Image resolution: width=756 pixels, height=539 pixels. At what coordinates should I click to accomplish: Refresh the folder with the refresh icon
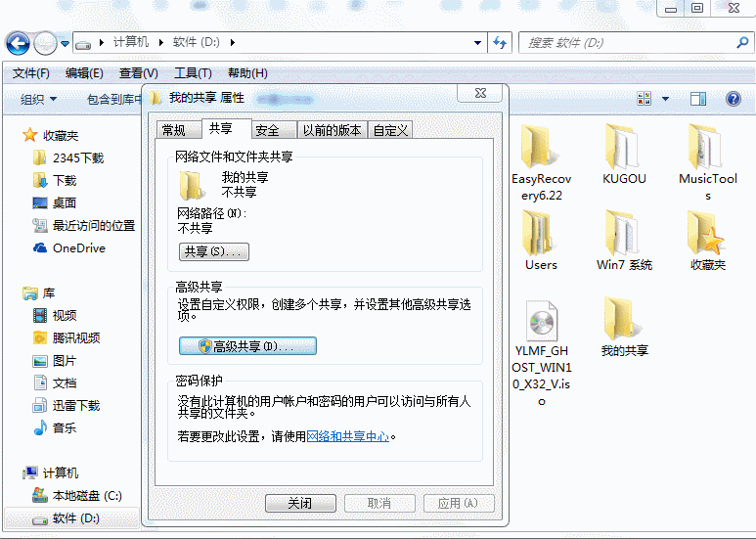pos(500,43)
